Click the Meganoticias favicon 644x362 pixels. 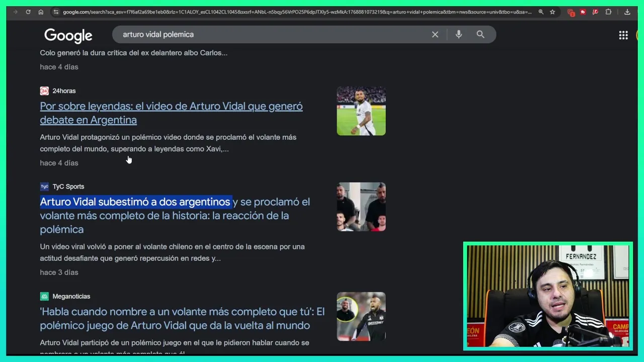point(44,297)
